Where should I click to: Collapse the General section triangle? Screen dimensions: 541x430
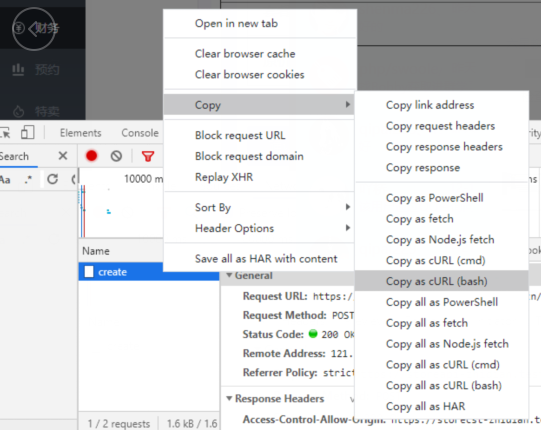coord(229,275)
